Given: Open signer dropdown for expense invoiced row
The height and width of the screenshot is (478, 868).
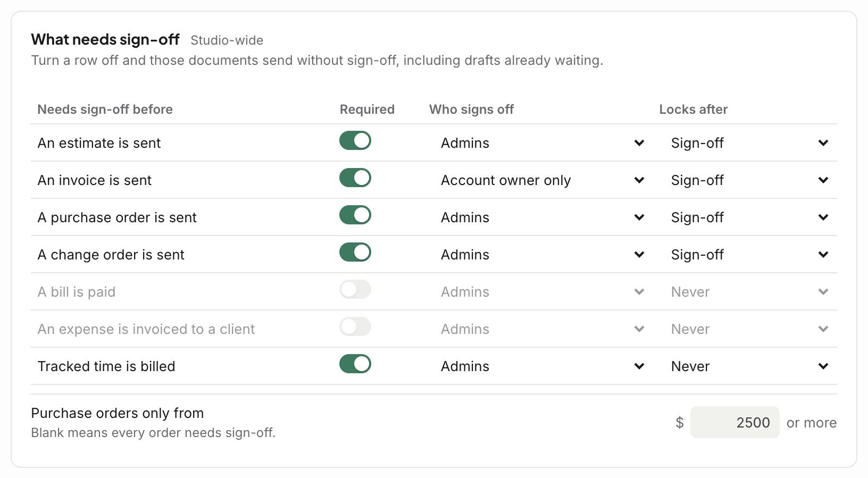Looking at the screenshot, I should 541,329.
